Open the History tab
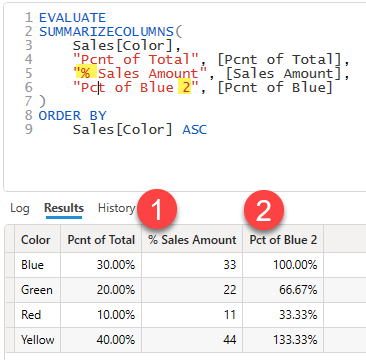Viewport: 366px width, 360px height. [116, 208]
